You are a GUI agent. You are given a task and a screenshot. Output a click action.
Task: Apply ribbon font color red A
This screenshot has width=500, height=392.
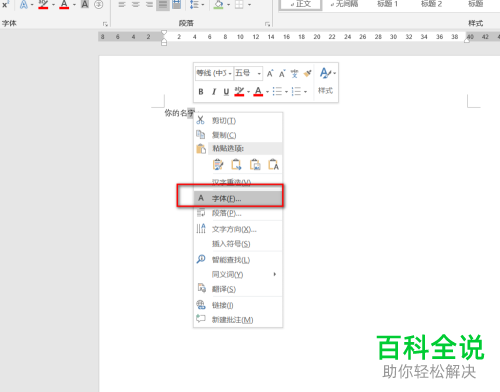pyautogui.click(x=64, y=5)
